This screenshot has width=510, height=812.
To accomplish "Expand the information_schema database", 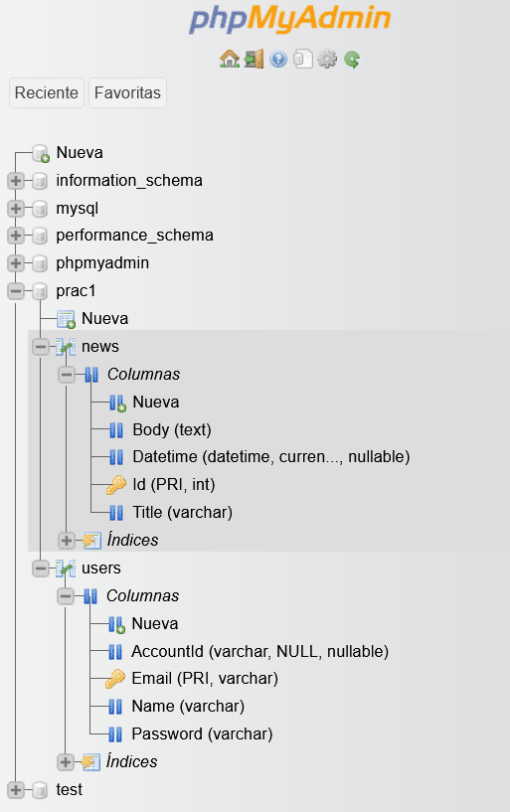I will point(16,181).
